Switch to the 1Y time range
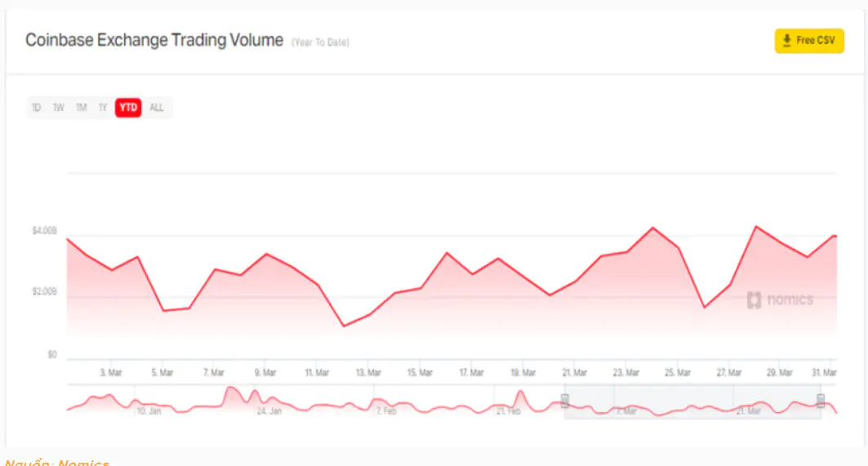Viewport: 868px width, 466px height. tap(103, 108)
